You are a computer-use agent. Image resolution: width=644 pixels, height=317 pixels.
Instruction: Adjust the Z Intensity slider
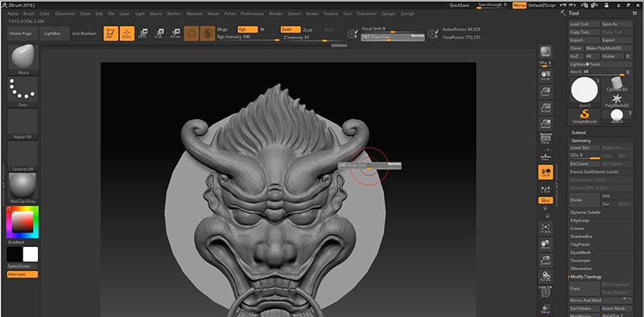click(x=312, y=37)
